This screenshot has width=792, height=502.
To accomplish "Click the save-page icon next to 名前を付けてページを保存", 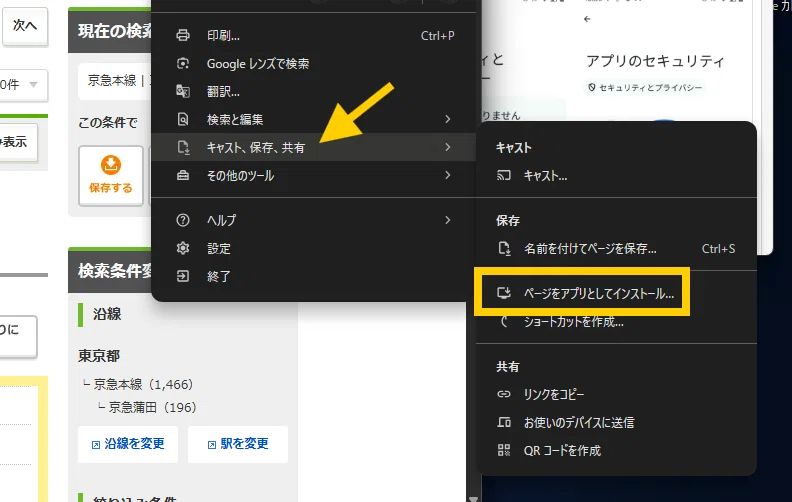I will [504, 248].
